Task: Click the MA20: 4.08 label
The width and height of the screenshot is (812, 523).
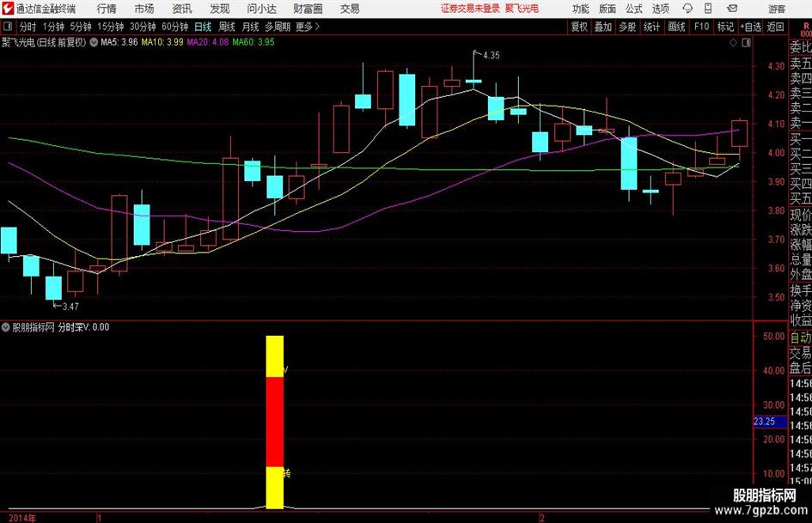Action: pos(208,42)
